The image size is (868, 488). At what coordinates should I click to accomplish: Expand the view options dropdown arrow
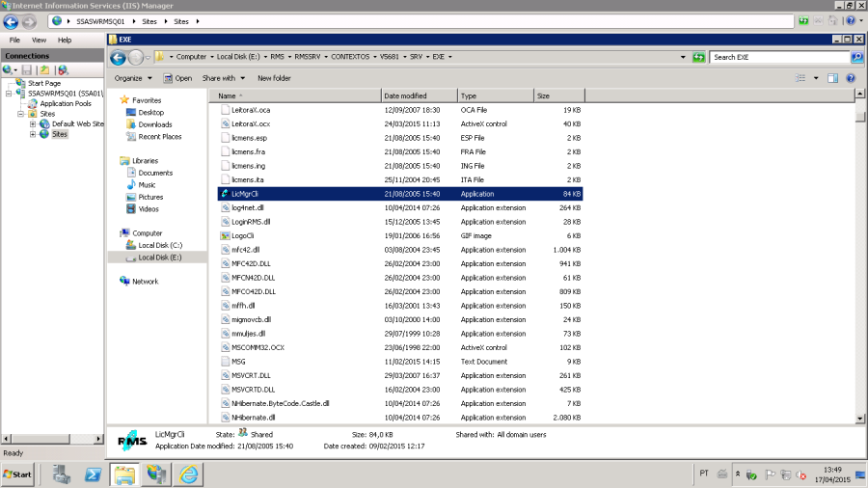[x=815, y=78]
